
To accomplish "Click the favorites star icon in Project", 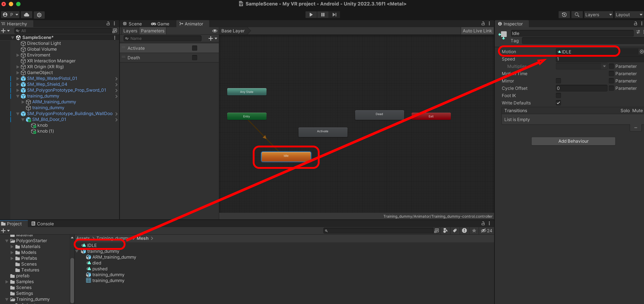I will tap(474, 231).
